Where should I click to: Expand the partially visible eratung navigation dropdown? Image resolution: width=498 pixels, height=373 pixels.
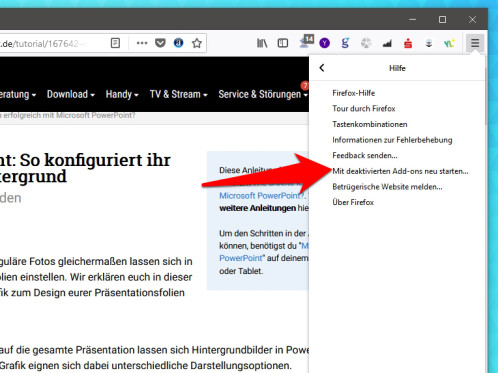pyautogui.click(x=18, y=94)
